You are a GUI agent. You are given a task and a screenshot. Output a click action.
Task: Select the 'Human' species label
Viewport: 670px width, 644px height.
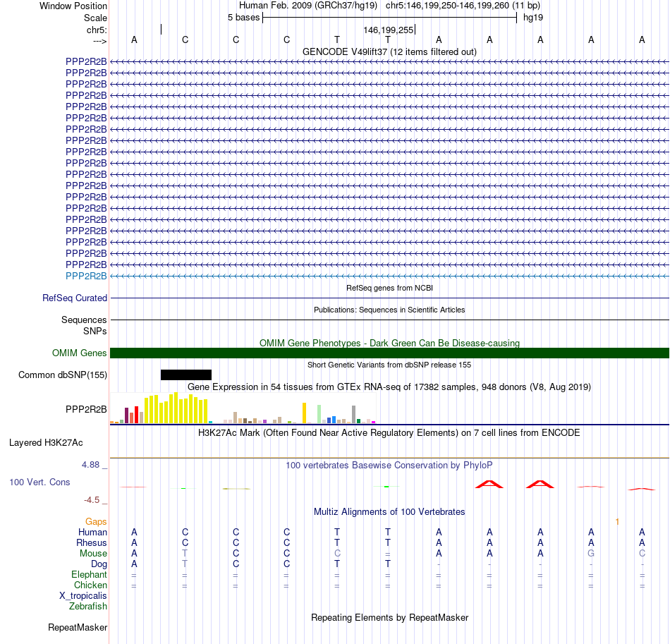pos(92,532)
